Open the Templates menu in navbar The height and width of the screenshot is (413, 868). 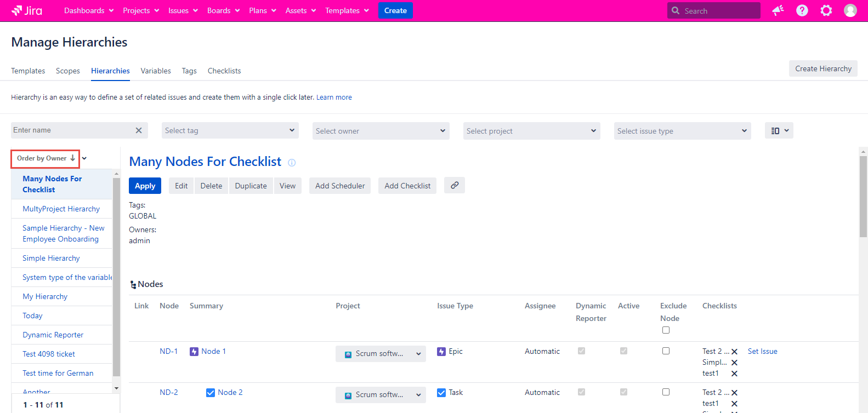347,10
